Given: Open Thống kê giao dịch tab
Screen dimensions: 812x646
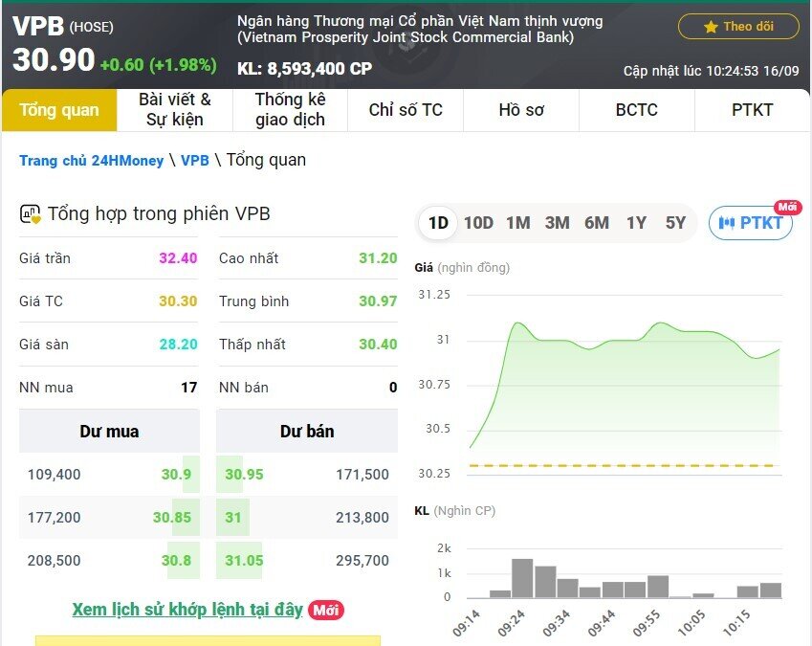Looking at the screenshot, I should point(290,110).
